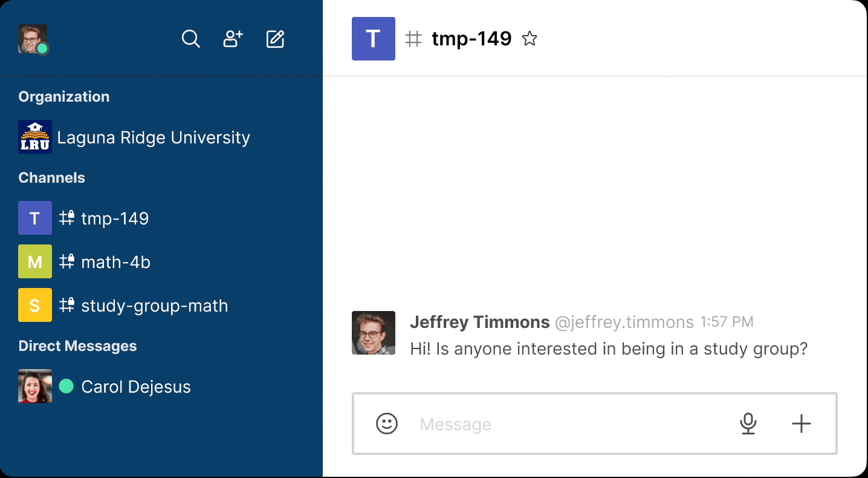Click the add people icon

click(233, 39)
